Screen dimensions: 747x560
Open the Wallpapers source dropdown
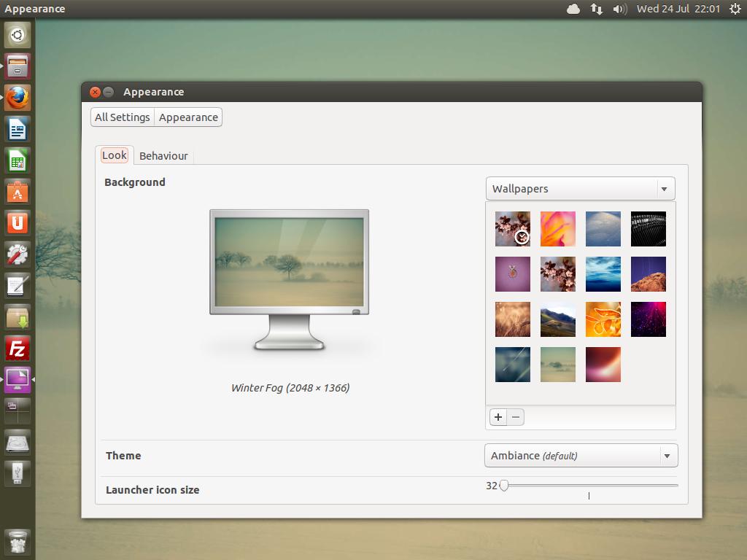580,189
